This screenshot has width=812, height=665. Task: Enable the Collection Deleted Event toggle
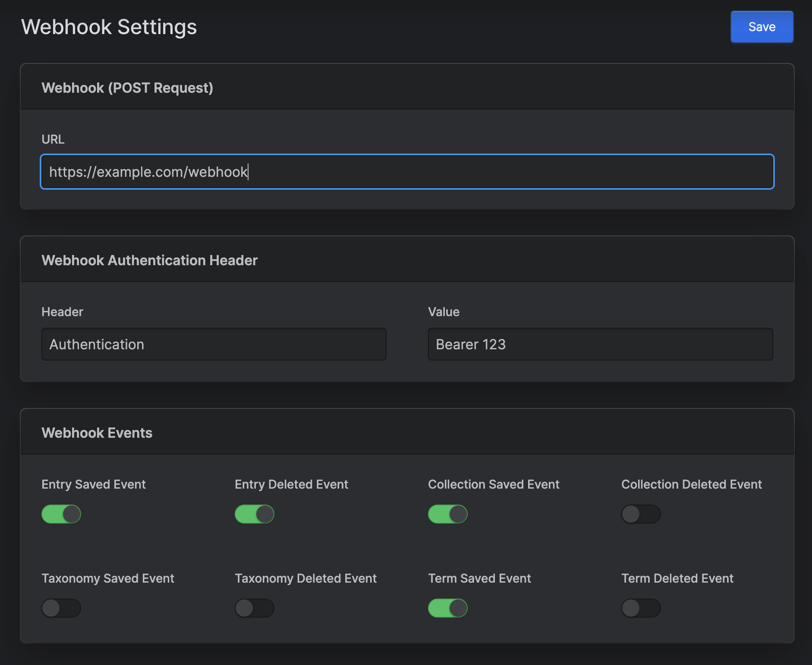tap(641, 514)
